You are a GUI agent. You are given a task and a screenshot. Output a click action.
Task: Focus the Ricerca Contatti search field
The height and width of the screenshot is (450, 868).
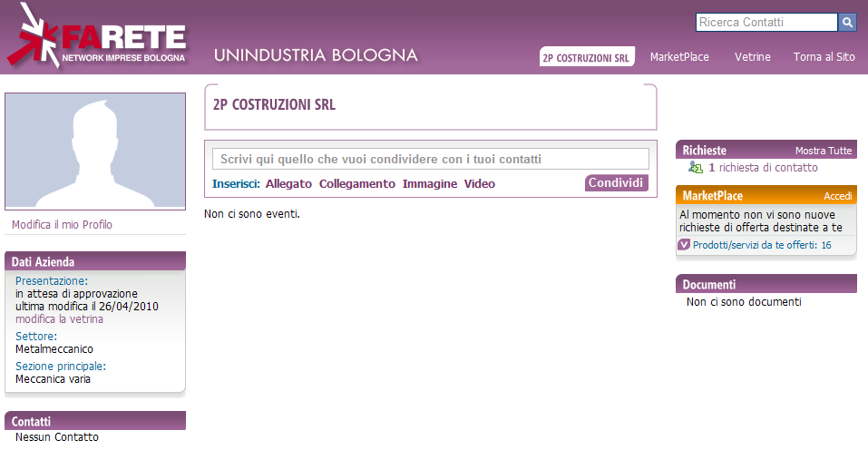(766, 22)
